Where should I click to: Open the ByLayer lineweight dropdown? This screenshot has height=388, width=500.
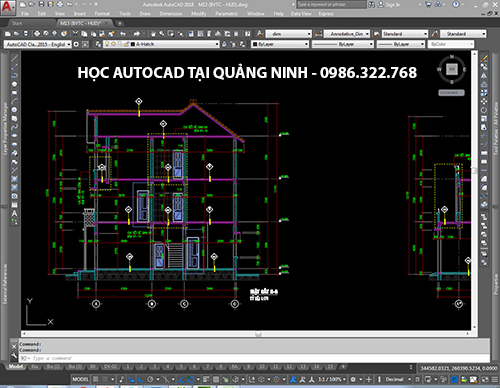click(x=401, y=44)
